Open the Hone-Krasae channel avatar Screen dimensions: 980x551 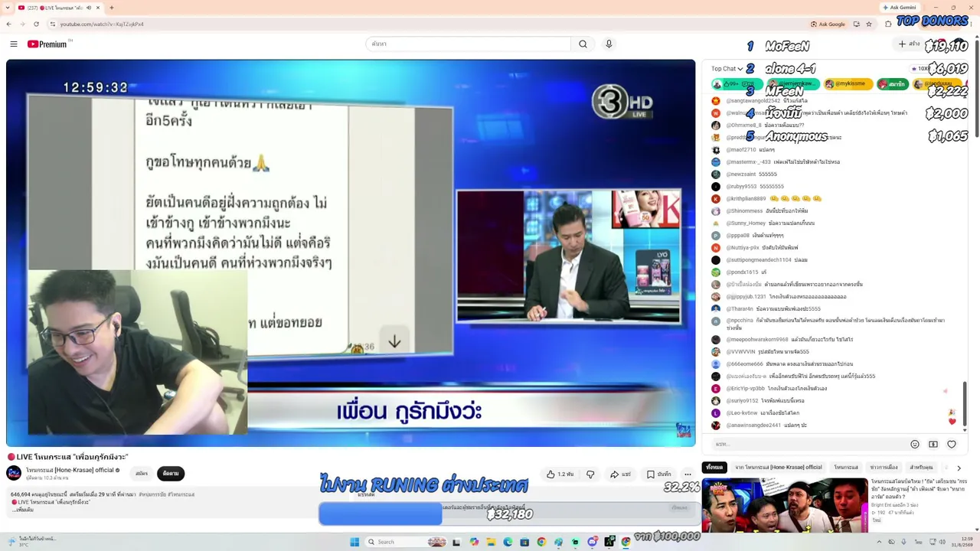click(14, 473)
